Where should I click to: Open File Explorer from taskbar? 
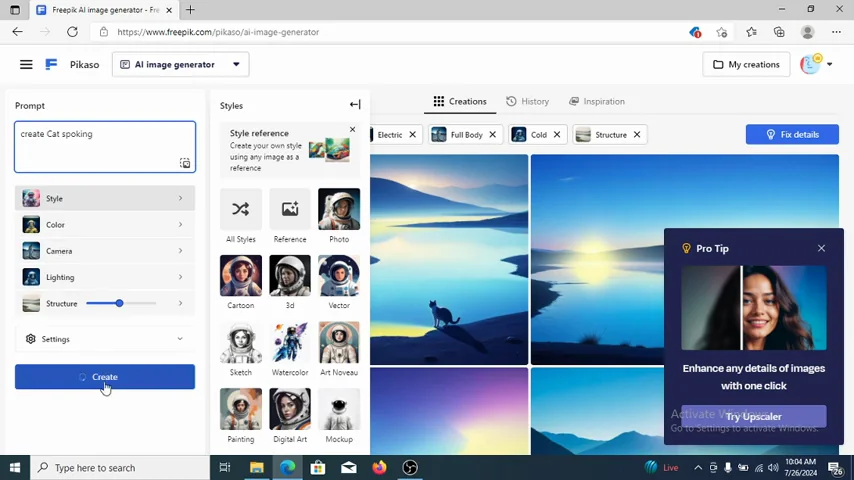[x=257, y=467]
